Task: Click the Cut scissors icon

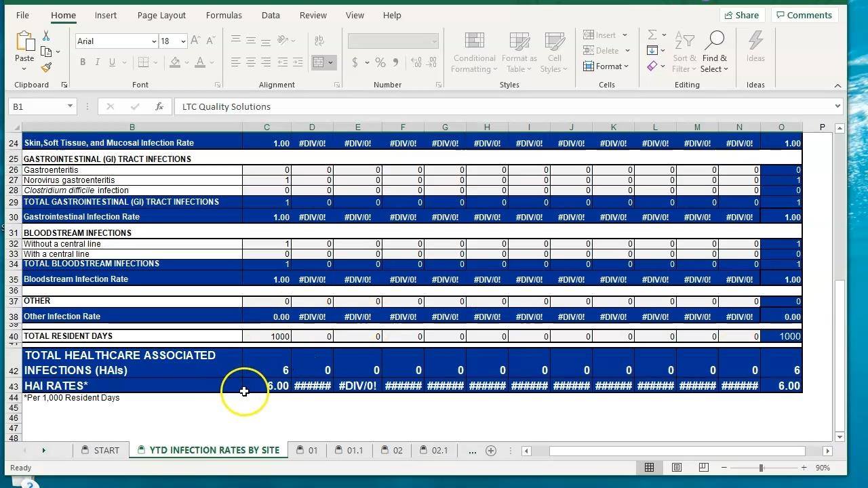Action: [46, 36]
